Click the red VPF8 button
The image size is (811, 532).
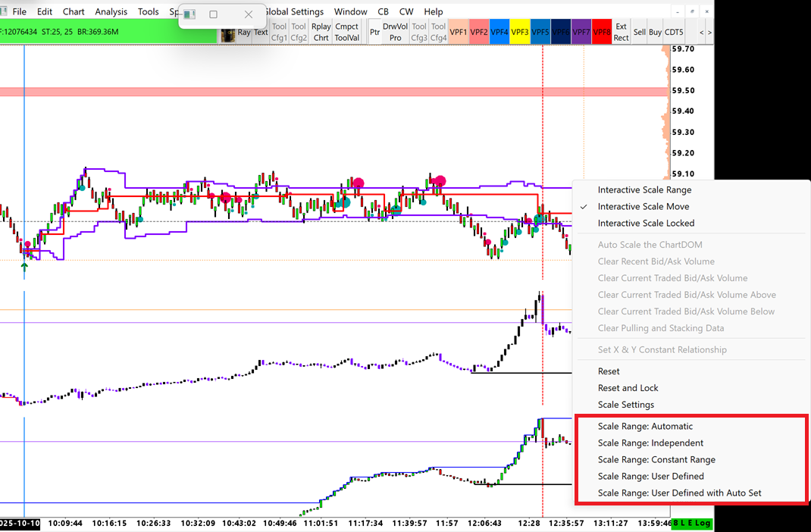point(602,32)
